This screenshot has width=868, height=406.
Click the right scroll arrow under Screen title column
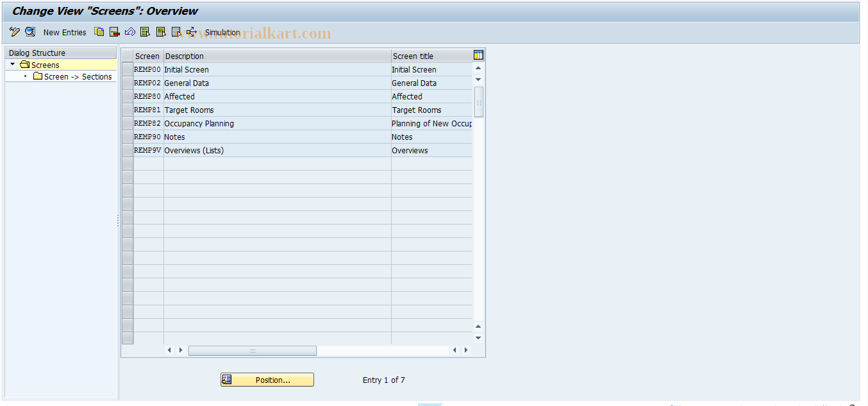click(466, 350)
